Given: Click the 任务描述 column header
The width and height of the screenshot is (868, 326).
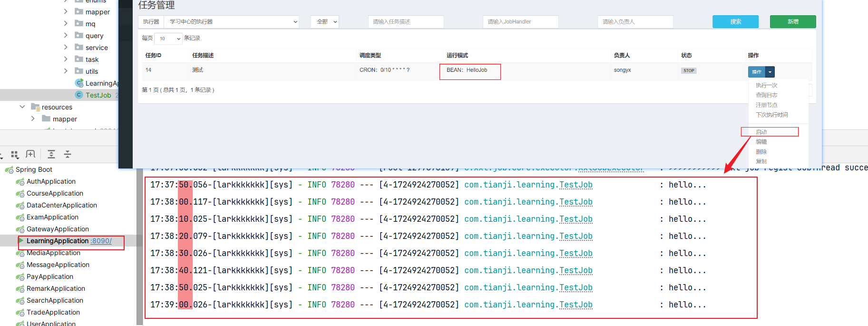Looking at the screenshot, I should coord(203,56).
